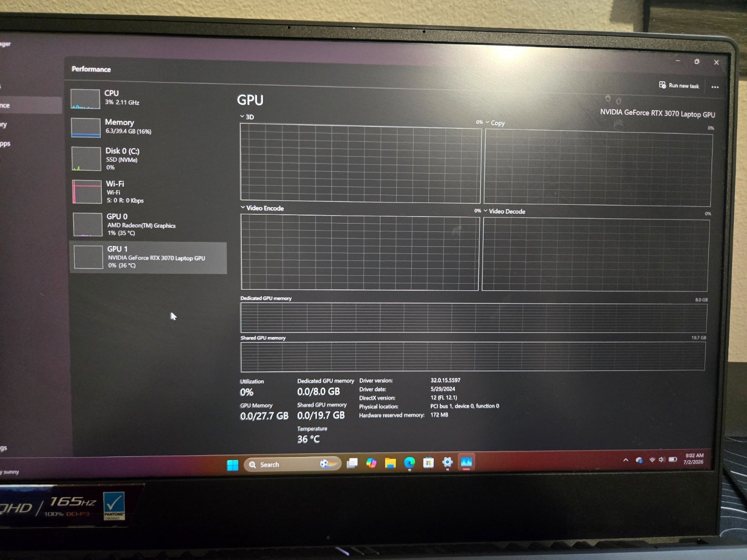747x560 pixels.
Task: Launch Copilot from the taskbar
Action: coord(371,462)
